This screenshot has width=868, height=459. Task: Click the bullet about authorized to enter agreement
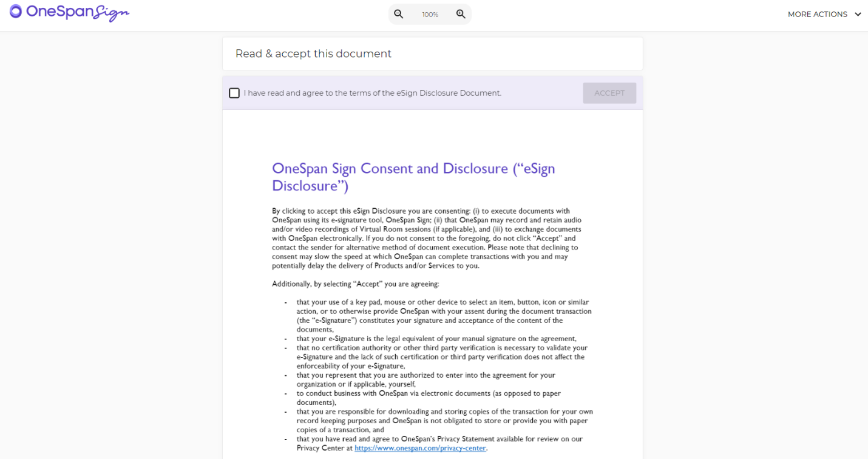[426, 379]
